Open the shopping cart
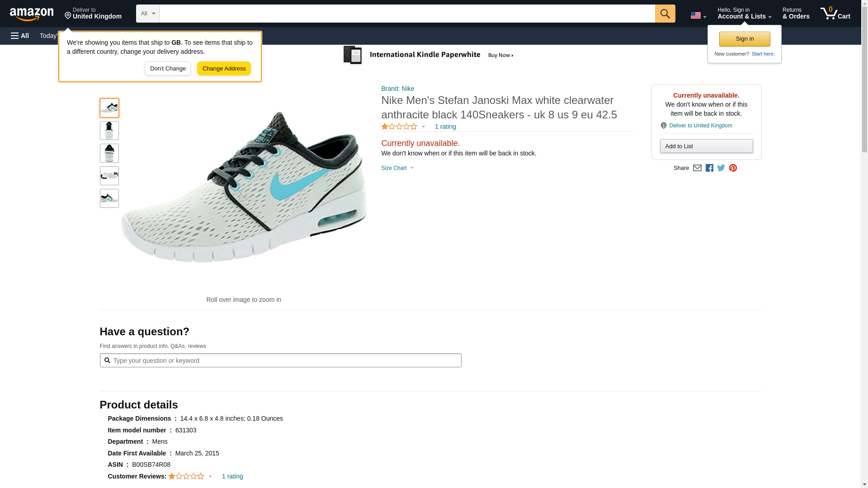The height and width of the screenshot is (488, 868). pyautogui.click(x=835, y=14)
